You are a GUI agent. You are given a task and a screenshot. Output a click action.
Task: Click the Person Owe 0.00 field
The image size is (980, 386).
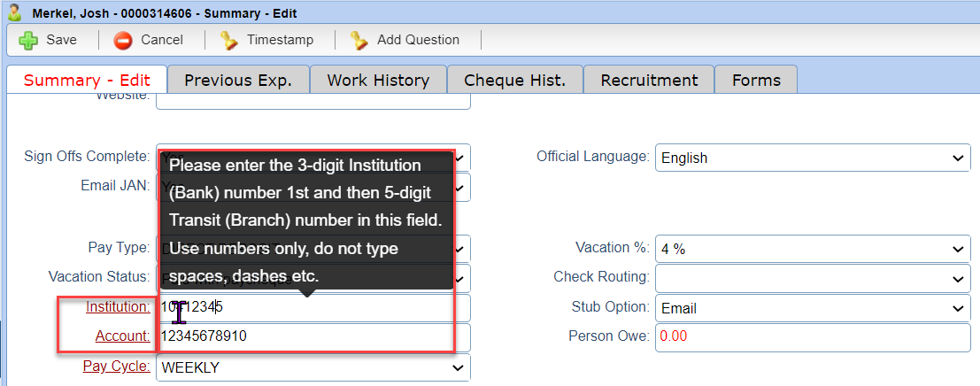click(x=813, y=337)
